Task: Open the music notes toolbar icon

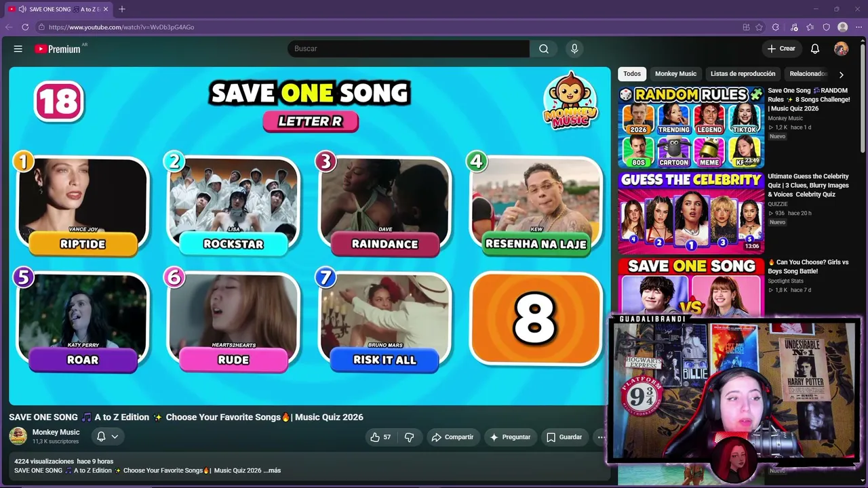Action: (794, 27)
